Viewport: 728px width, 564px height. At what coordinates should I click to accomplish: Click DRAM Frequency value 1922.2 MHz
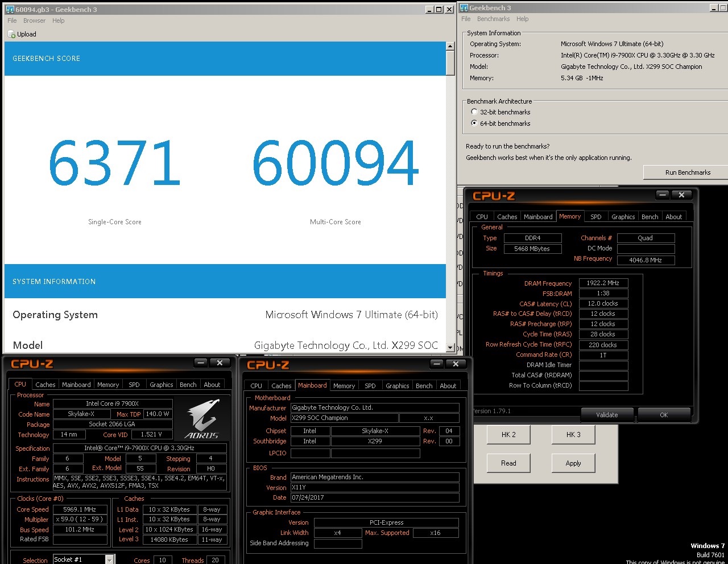click(603, 283)
